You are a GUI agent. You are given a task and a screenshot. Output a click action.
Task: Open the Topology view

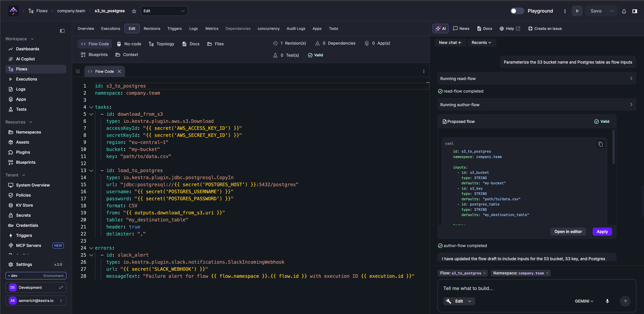click(161, 44)
